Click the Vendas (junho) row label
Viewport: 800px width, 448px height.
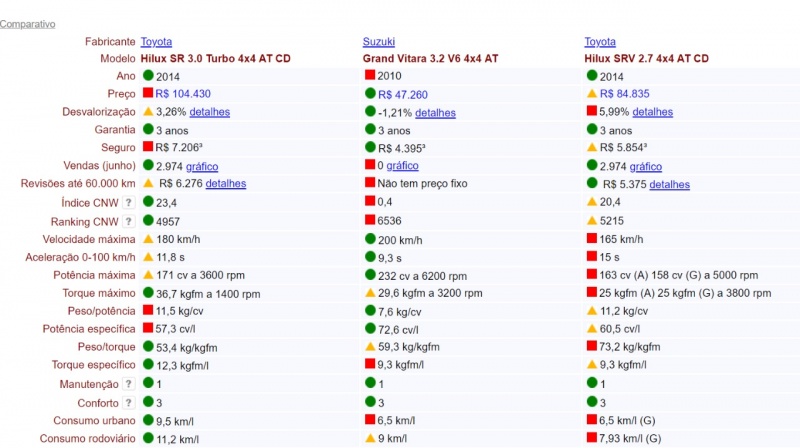click(x=99, y=165)
